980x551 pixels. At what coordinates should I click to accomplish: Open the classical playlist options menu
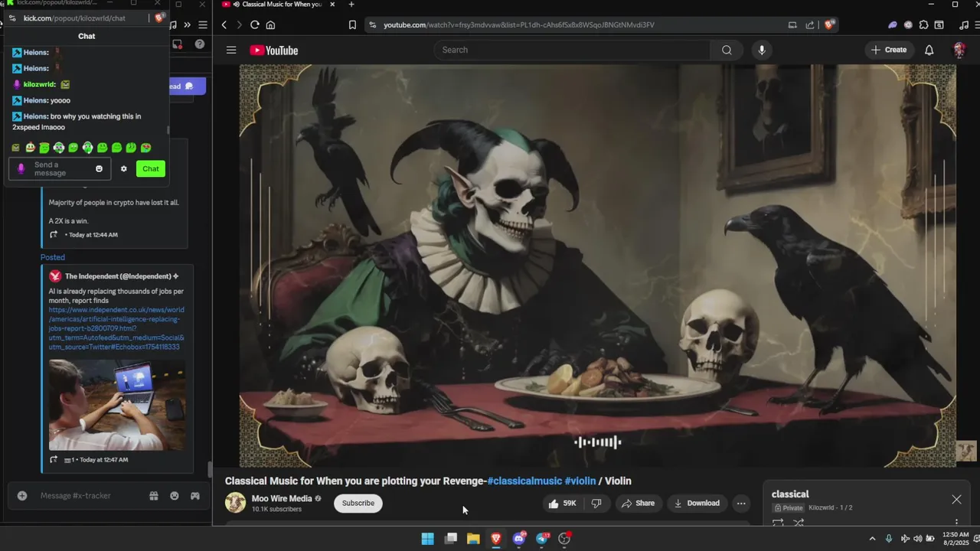click(956, 522)
